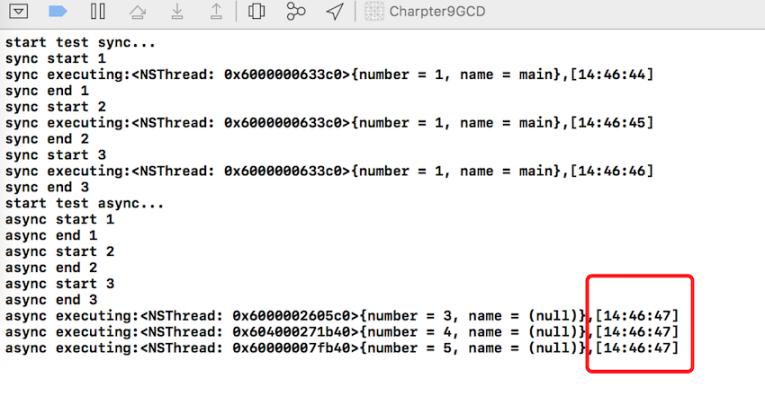
Task: Open the Debug View Hierarchy tool
Action: 257,11
